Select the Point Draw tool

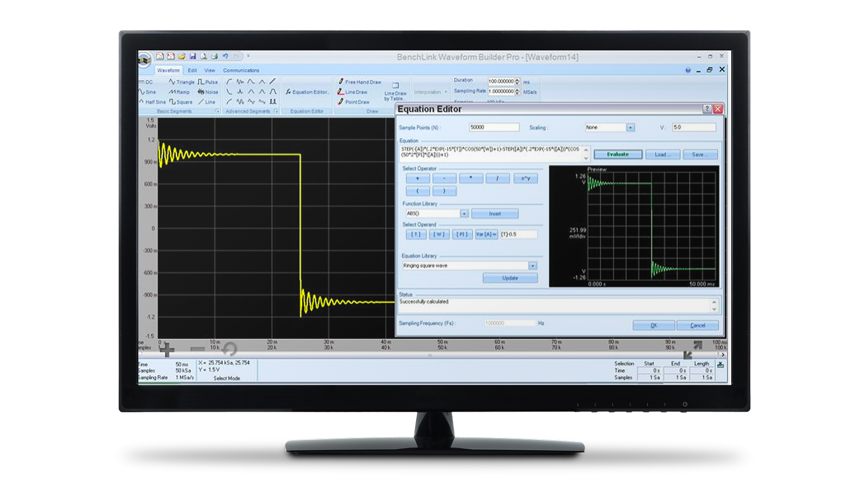pyautogui.click(x=354, y=102)
